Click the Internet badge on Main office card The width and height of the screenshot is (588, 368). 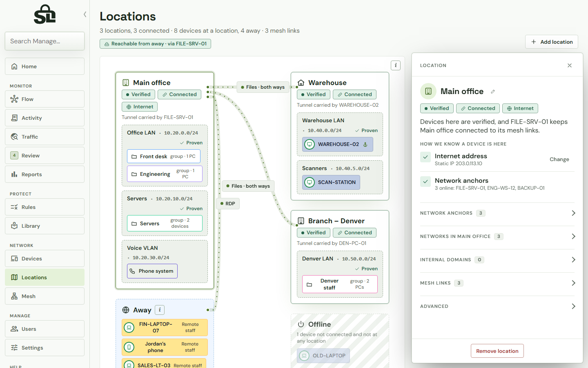point(140,107)
